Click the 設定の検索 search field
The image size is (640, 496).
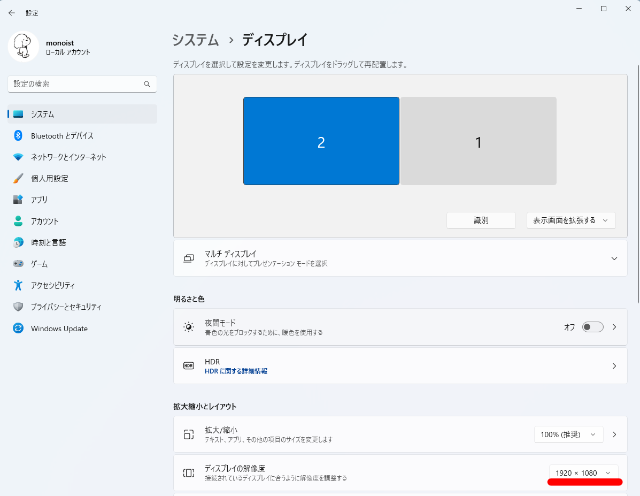click(82, 84)
